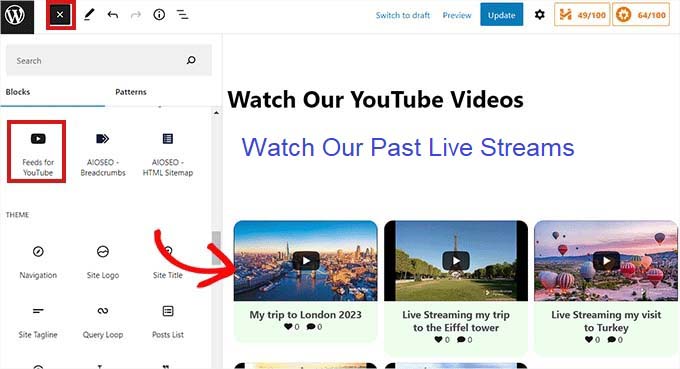The width and height of the screenshot is (680, 369).
Task: Insert the Site Tagline block
Action: point(38,322)
